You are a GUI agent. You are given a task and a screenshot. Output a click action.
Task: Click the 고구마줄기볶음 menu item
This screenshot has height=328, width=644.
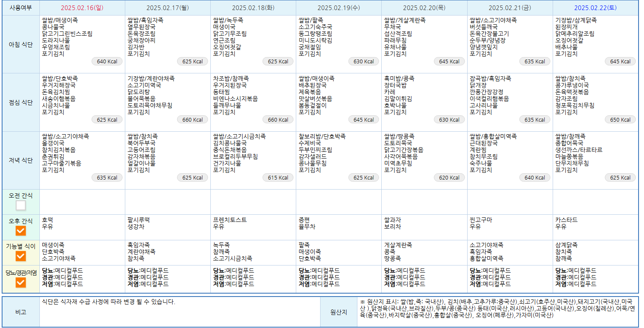click(62, 163)
